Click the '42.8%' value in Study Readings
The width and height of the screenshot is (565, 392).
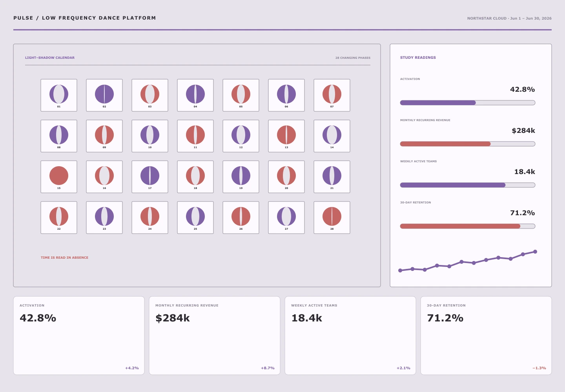click(x=522, y=89)
